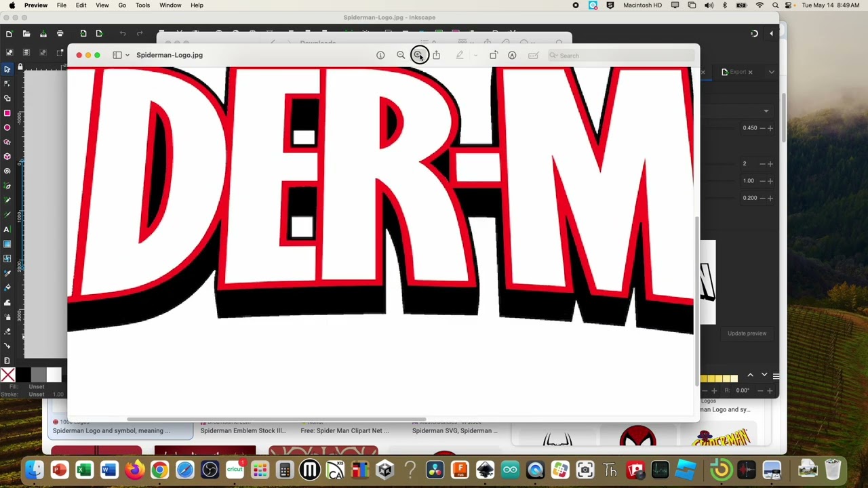Close the Inkscape Export tab
The width and height of the screenshot is (868, 488).
coord(750,72)
